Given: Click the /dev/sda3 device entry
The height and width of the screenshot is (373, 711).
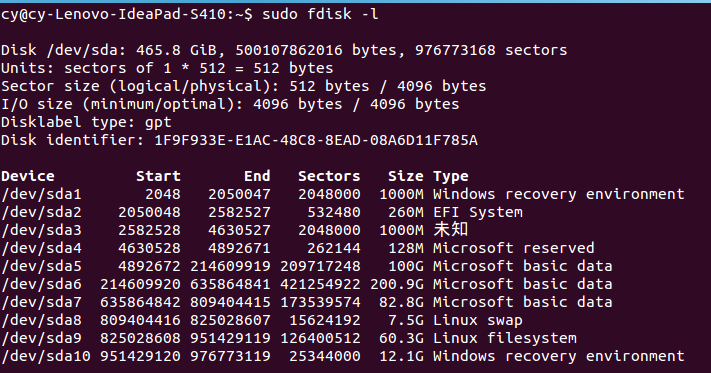Looking at the screenshot, I should pos(41,230).
